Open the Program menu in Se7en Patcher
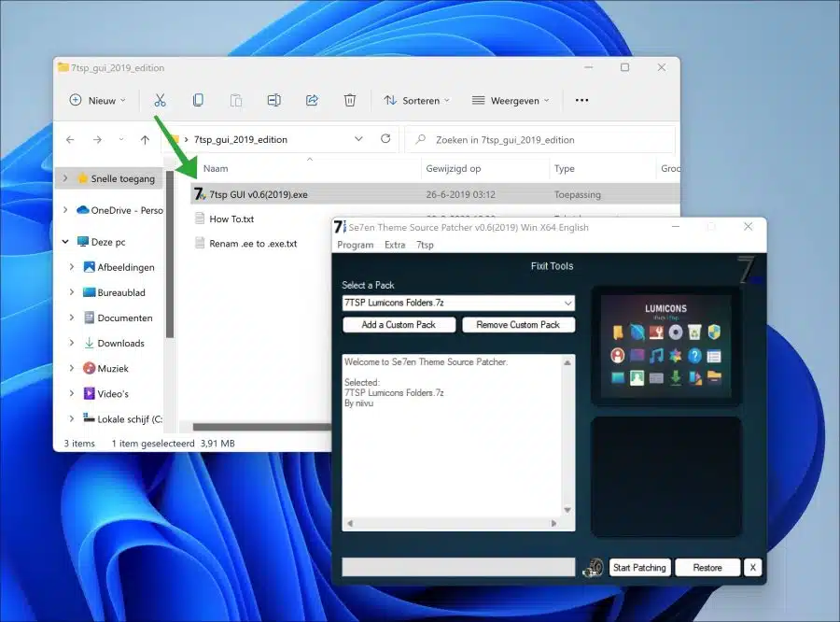Screen dimensions: 840x622 coord(356,245)
